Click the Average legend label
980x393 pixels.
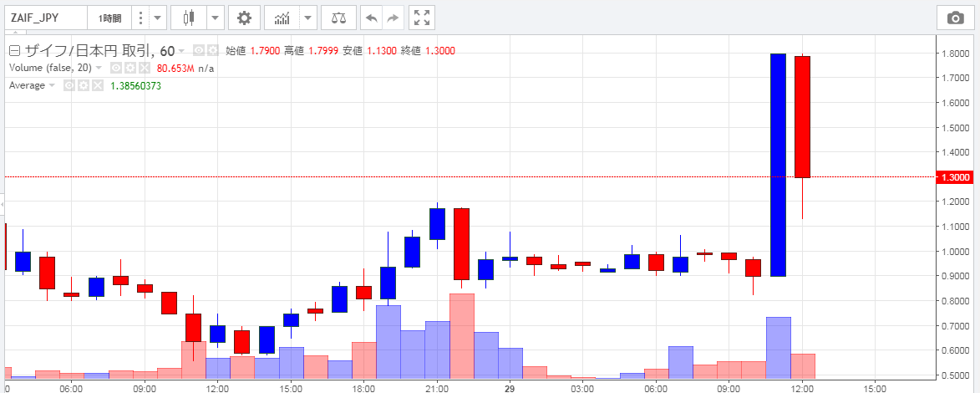[27, 86]
